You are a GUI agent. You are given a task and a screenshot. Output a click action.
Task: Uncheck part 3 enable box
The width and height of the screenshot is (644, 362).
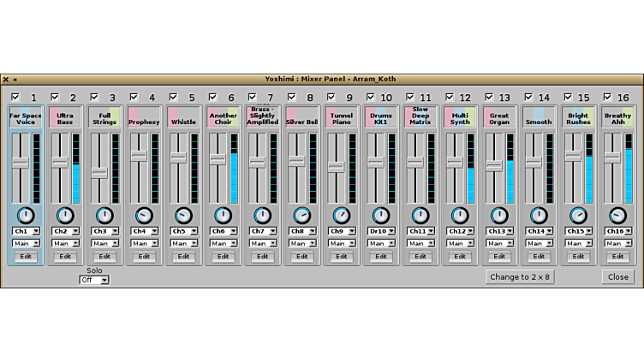click(x=94, y=97)
